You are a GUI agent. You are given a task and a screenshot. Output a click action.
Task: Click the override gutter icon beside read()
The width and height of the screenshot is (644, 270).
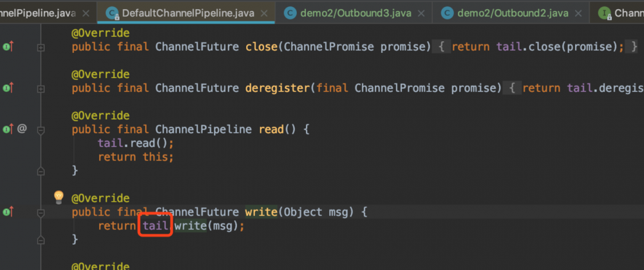click(x=8, y=129)
